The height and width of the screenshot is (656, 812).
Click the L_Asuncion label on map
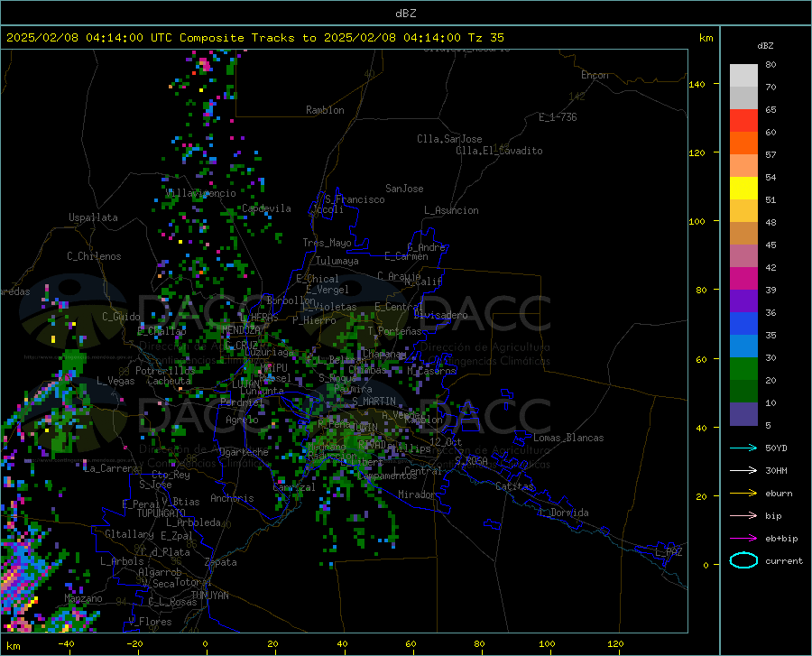click(451, 210)
